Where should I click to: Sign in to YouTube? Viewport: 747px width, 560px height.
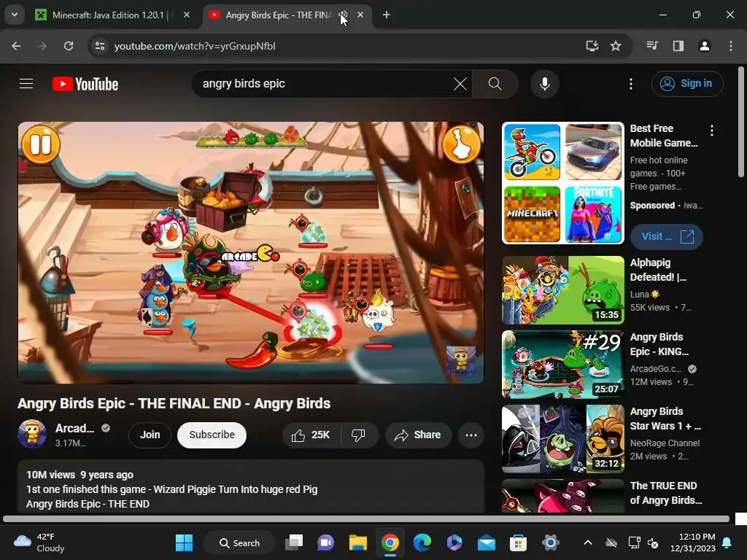coord(687,84)
